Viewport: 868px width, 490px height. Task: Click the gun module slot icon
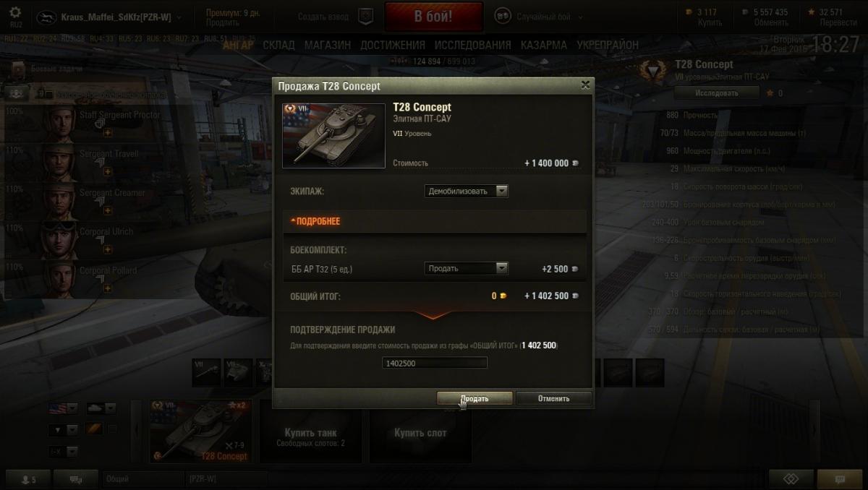click(x=208, y=372)
